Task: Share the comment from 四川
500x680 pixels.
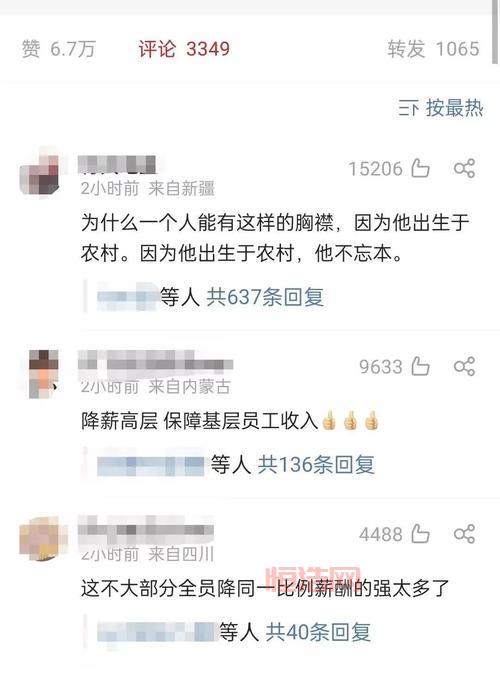Action: (464, 534)
